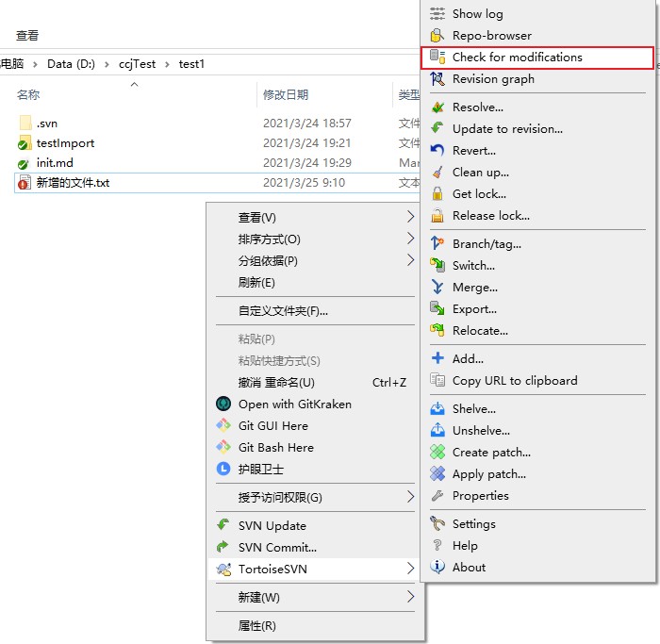The height and width of the screenshot is (644, 660).
Task: Choose SVN Commit... from context menu
Action: [x=277, y=548]
